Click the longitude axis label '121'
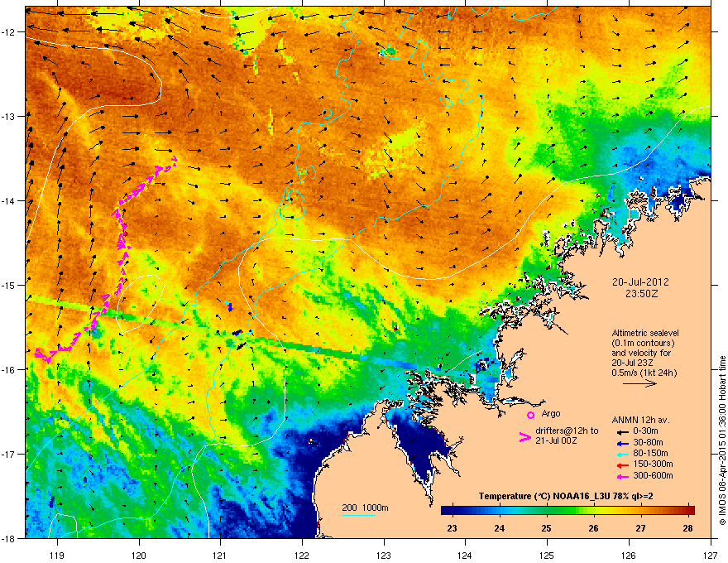Screen dimensions: 728x563 pyautogui.click(x=220, y=555)
